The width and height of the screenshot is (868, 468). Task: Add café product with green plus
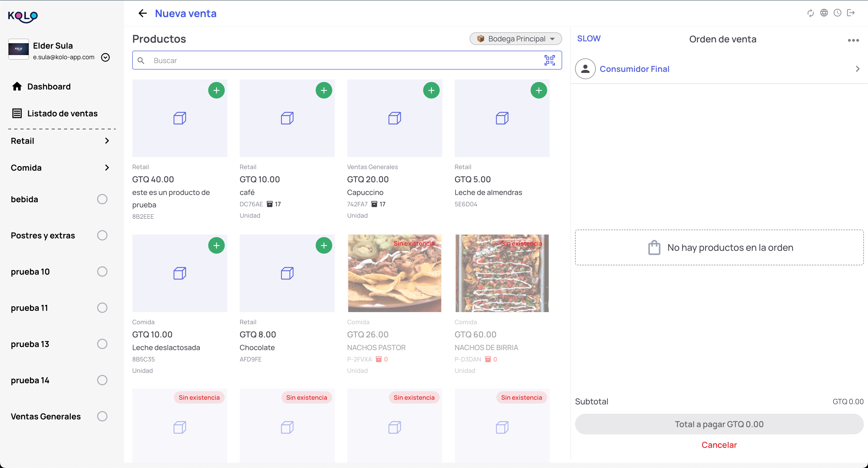[324, 90]
